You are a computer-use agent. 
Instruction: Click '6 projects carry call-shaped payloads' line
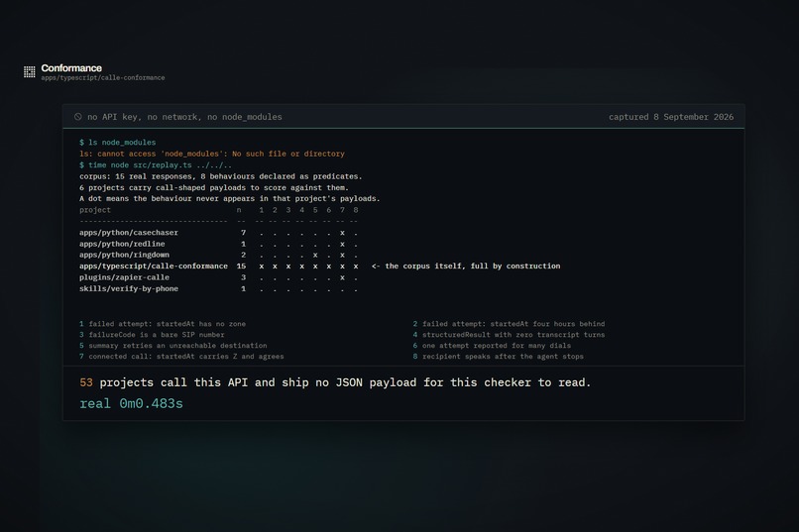pyautogui.click(x=214, y=187)
